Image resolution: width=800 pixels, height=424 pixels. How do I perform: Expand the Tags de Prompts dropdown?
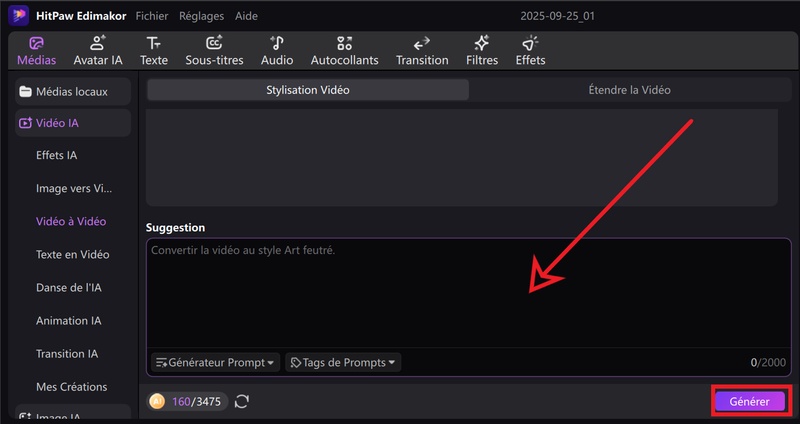(x=343, y=362)
